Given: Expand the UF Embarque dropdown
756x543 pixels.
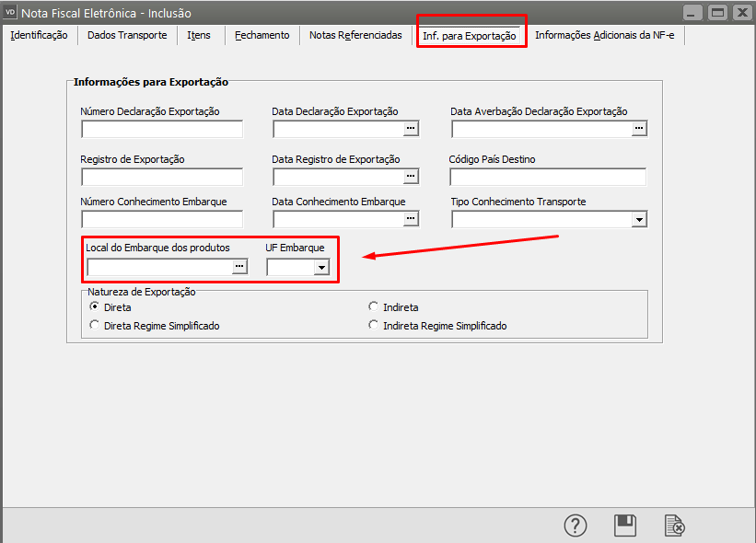Looking at the screenshot, I should (321, 267).
